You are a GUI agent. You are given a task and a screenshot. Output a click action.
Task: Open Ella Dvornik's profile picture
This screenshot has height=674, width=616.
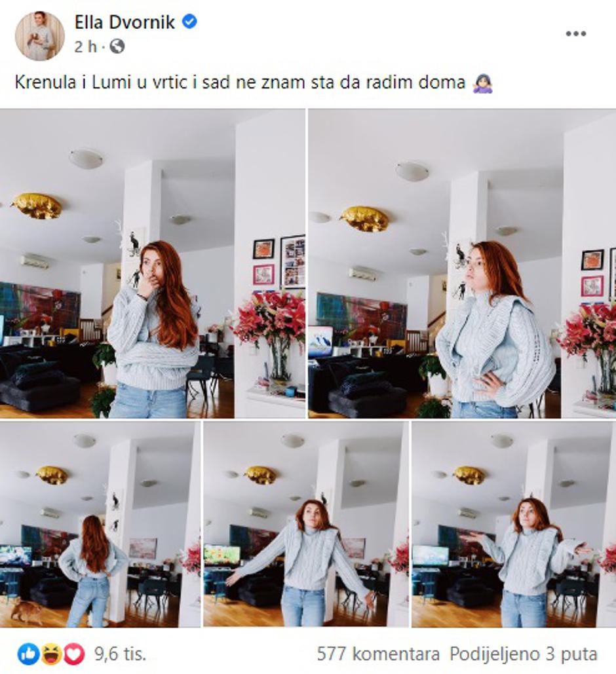point(39,35)
